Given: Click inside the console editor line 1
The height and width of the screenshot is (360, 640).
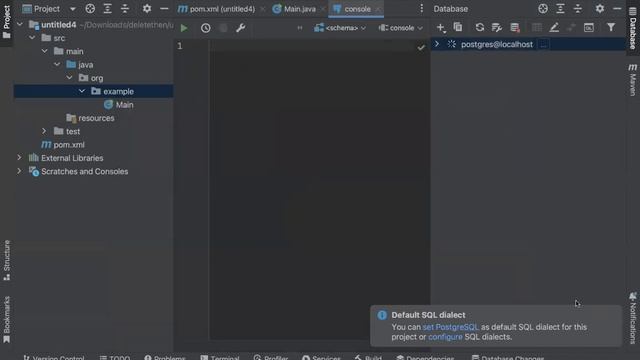Looking at the screenshot, I should pos(314,46).
